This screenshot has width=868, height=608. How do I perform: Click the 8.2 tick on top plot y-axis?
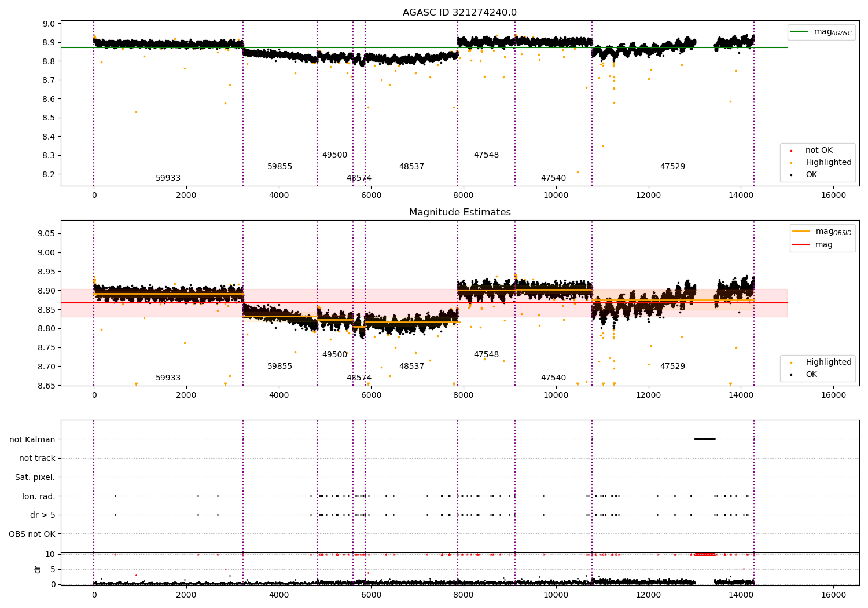pyautogui.click(x=49, y=174)
